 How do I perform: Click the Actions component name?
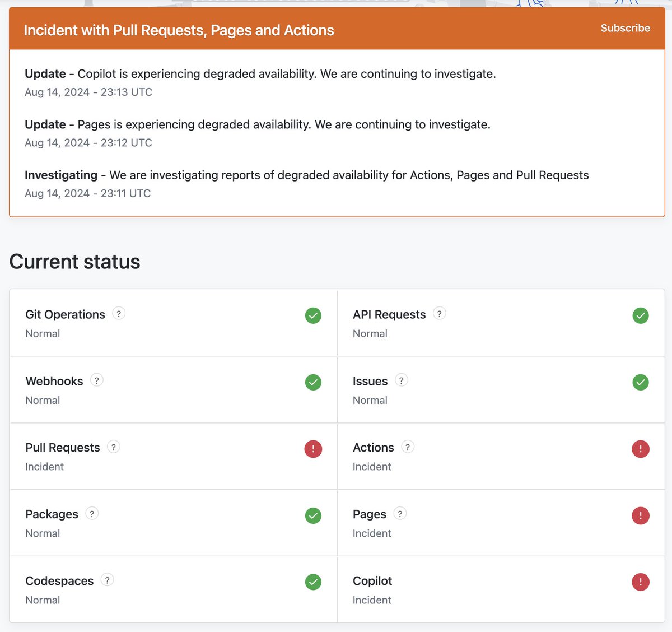tap(374, 448)
